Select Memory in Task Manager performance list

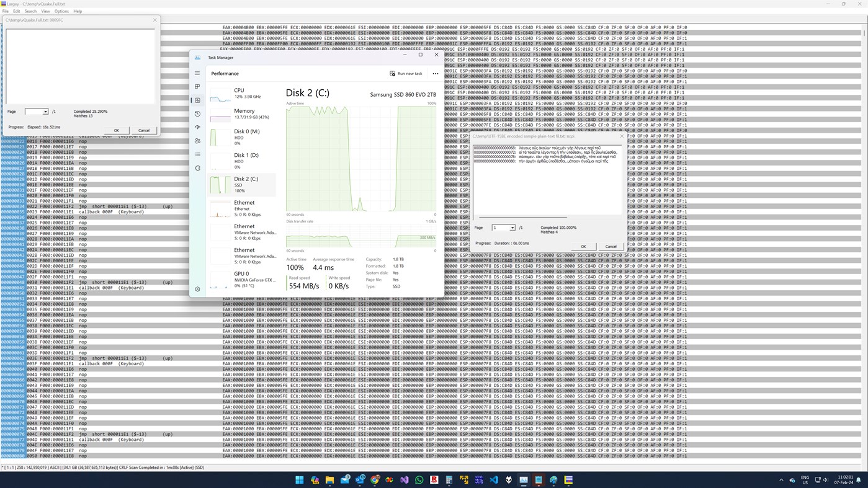tap(242, 114)
